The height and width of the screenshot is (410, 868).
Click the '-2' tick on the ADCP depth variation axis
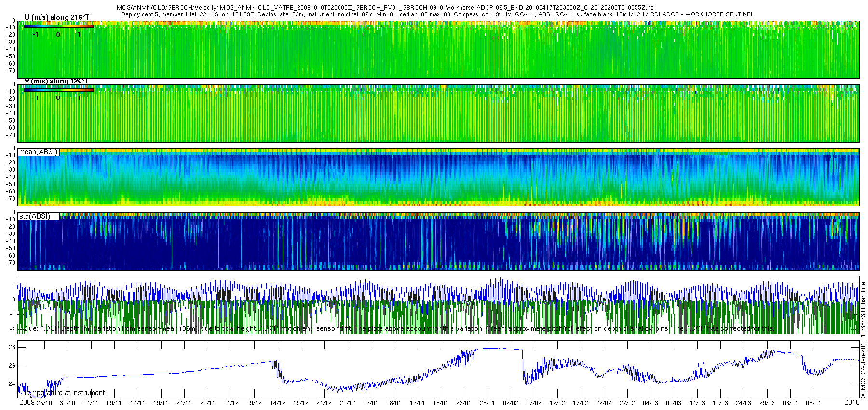[12, 329]
